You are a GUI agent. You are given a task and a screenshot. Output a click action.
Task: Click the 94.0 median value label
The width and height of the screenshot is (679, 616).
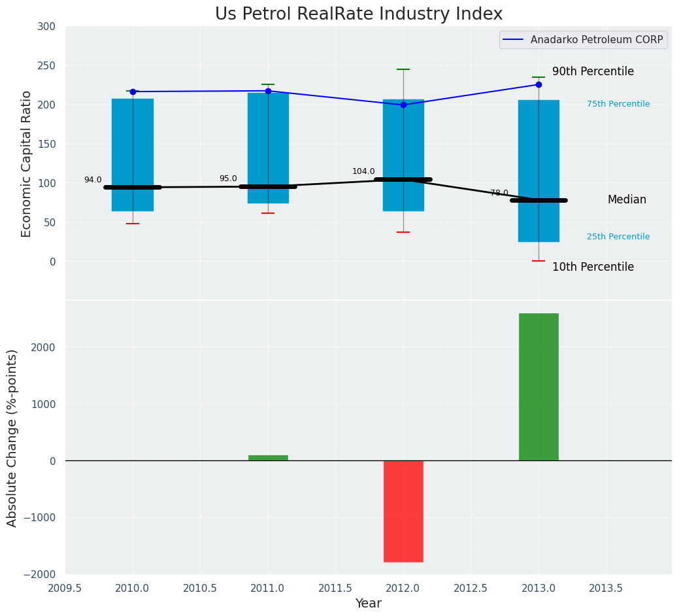pyautogui.click(x=93, y=180)
